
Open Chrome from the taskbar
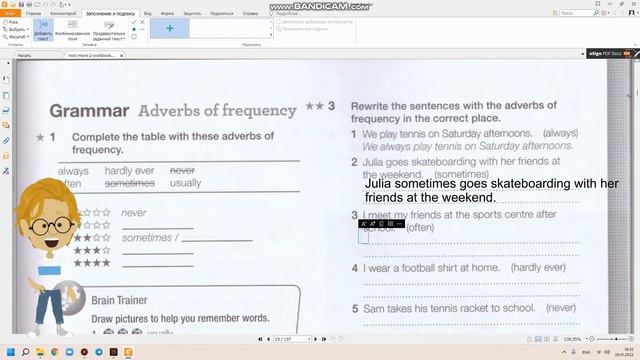pos(55,352)
